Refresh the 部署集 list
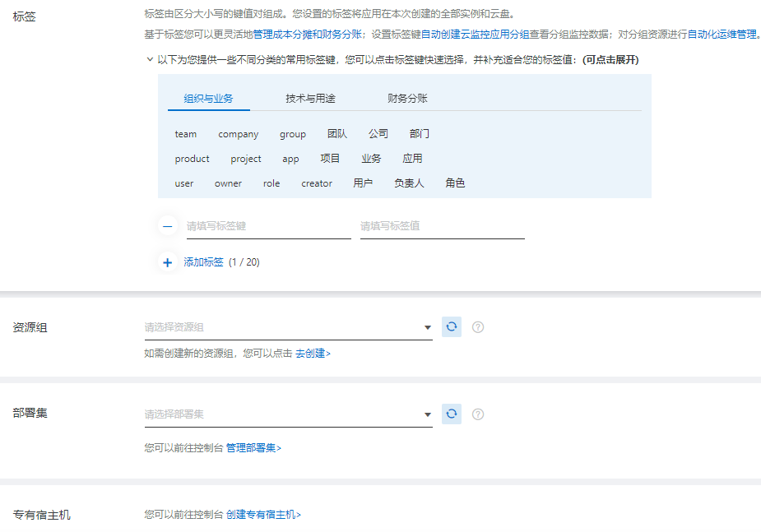Image resolution: width=761 pixels, height=532 pixels. [x=451, y=414]
